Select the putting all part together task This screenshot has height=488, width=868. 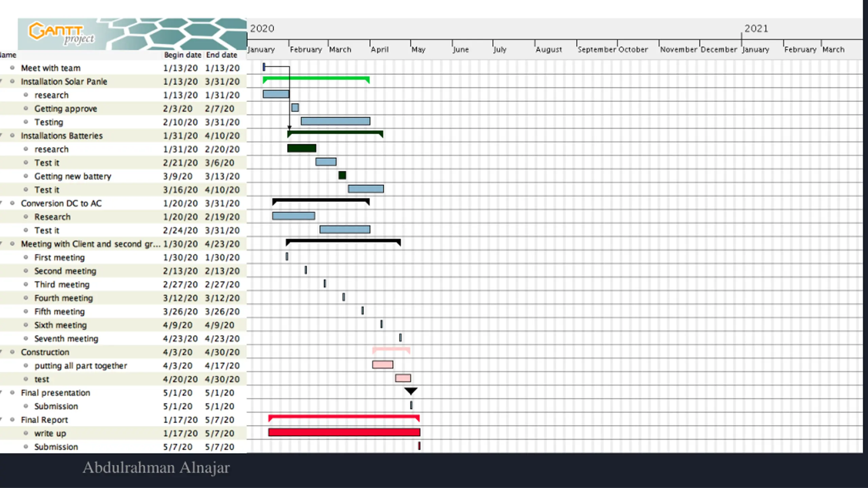tap(81, 366)
